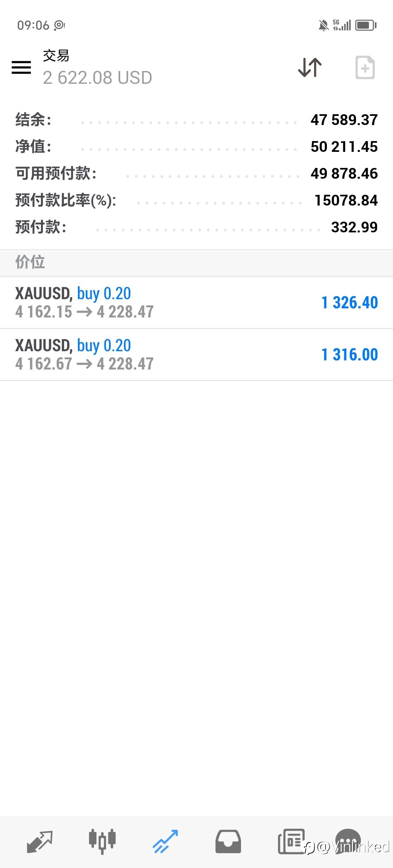Go to the Quotes tab icon
393x868 pixels.
pyautogui.click(x=40, y=841)
